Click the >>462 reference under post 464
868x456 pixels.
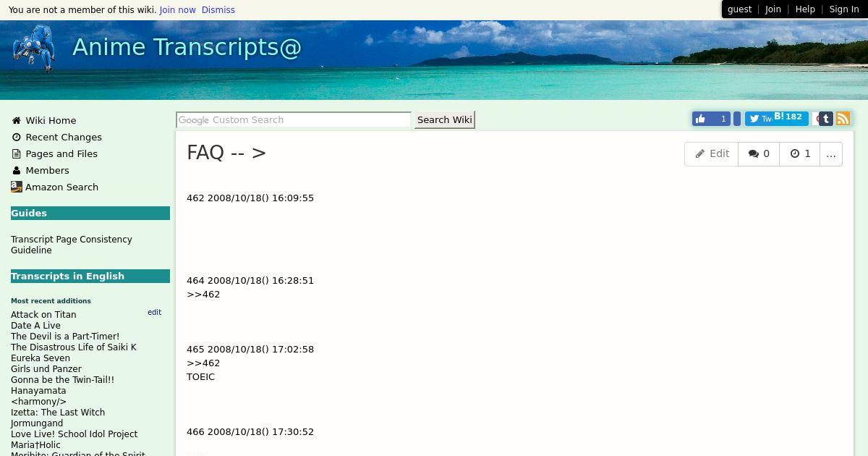203,295
